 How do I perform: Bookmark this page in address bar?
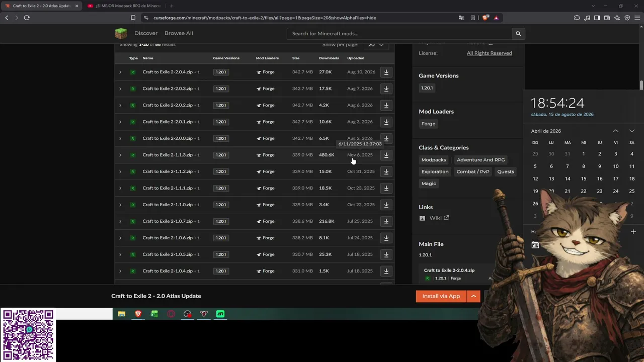pos(133,18)
